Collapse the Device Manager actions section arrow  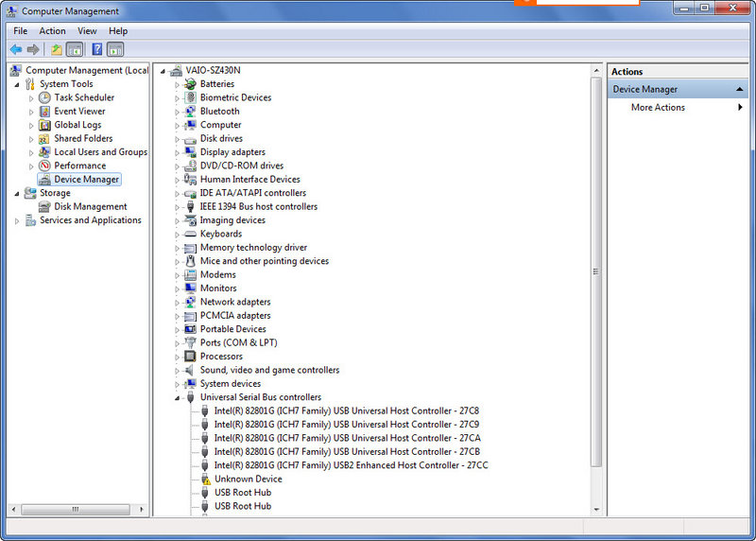741,89
